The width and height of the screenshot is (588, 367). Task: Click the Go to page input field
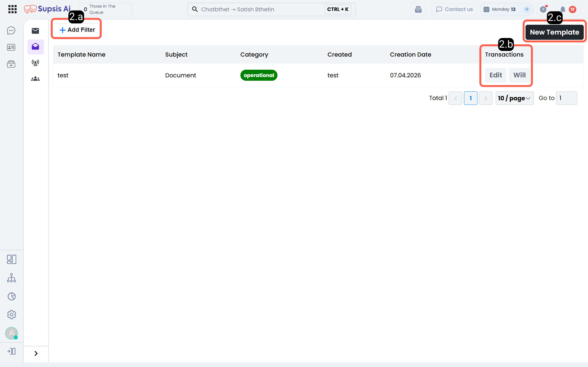pos(566,98)
